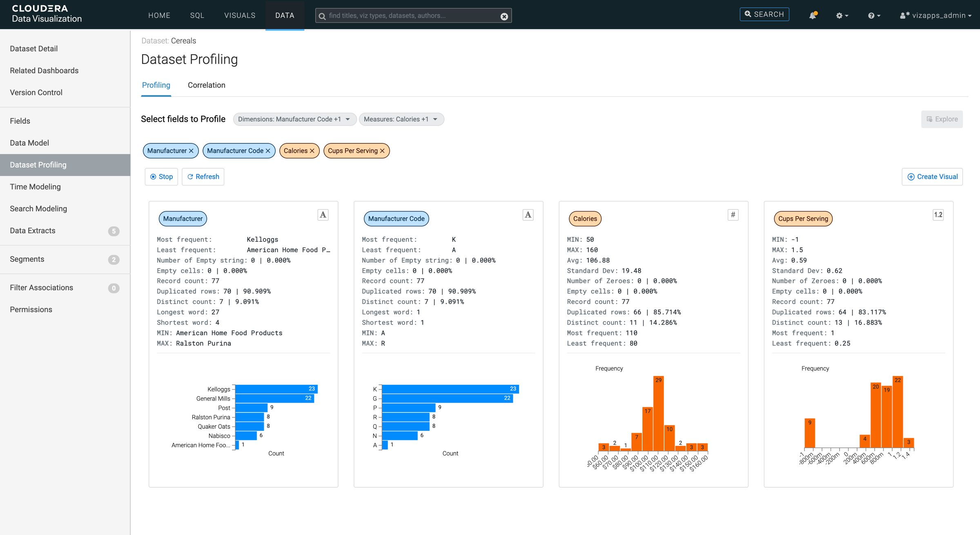Image resolution: width=980 pixels, height=535 pixels.
Task: Remove the Cups Per Serving chip
Action: (383, 151)
